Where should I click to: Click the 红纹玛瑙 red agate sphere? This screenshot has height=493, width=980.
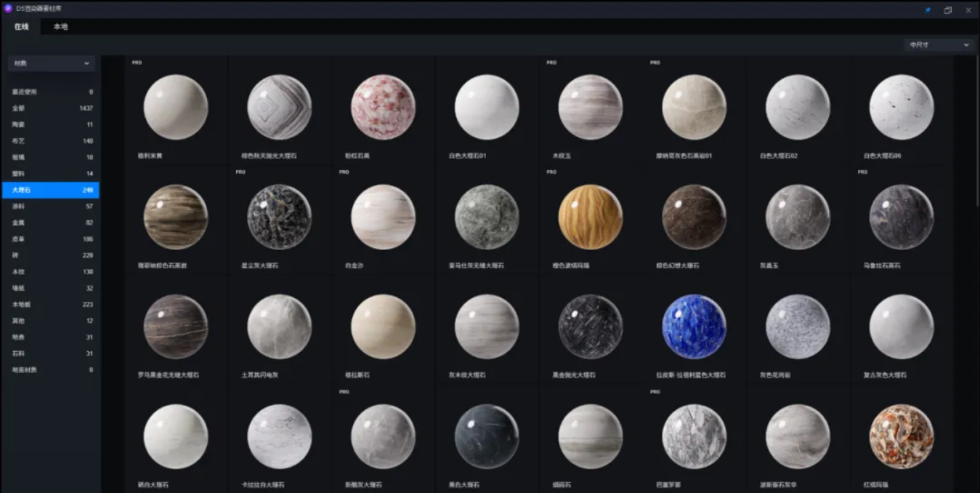click(901, 436)
